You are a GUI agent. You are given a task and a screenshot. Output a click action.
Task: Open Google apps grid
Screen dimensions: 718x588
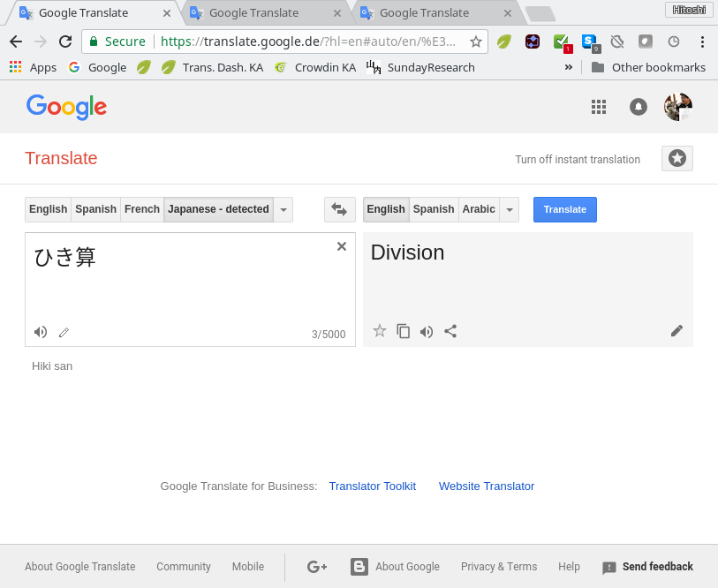coord(599,107)
